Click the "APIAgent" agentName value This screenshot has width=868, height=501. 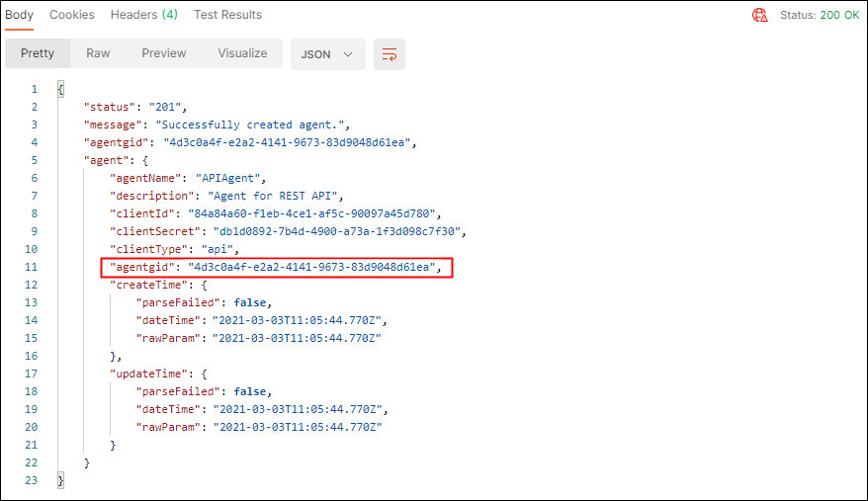pos(227,178)
